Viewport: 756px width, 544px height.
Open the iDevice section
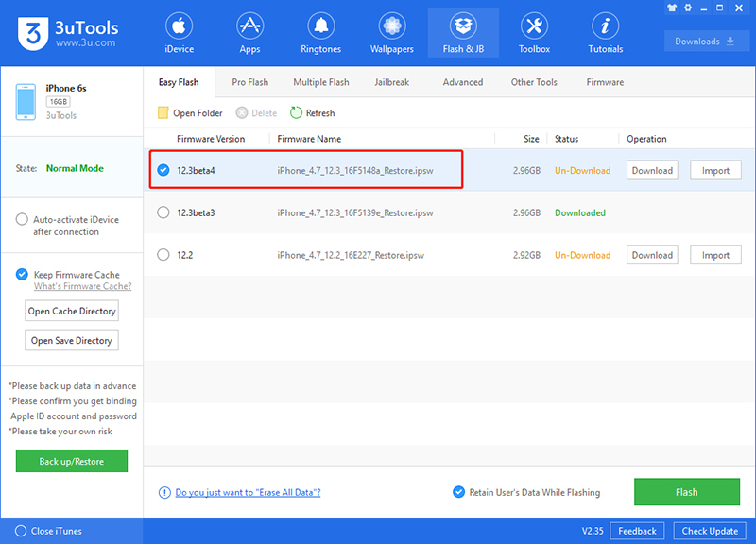tap(179, 33)
